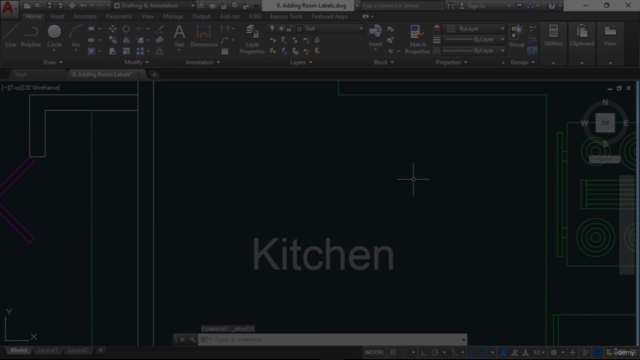Screen dimensions: 640x360
Task: Pick the Copy tool in Modify panel
Action: 113,40
